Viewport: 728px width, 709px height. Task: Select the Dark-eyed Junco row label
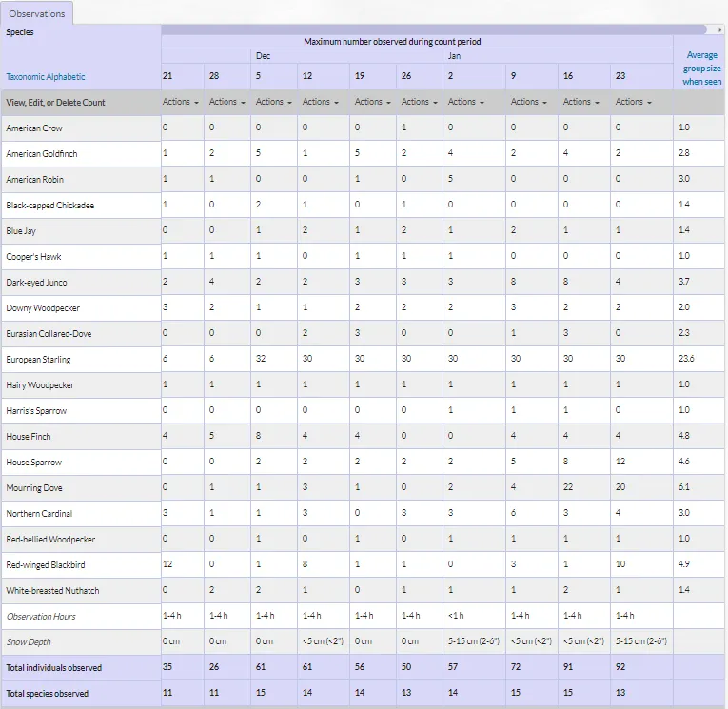(x=36, y=283)
